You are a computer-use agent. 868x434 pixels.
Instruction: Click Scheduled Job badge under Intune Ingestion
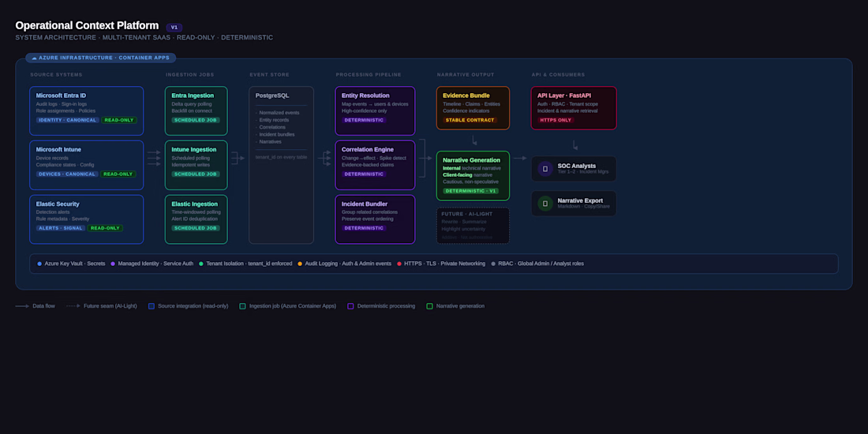point(196,174)
